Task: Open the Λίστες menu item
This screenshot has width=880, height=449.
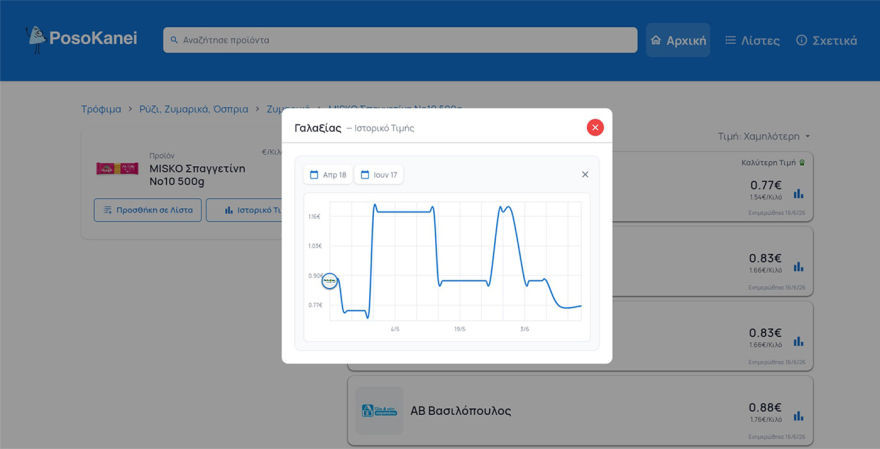Action: coord(752,40)
